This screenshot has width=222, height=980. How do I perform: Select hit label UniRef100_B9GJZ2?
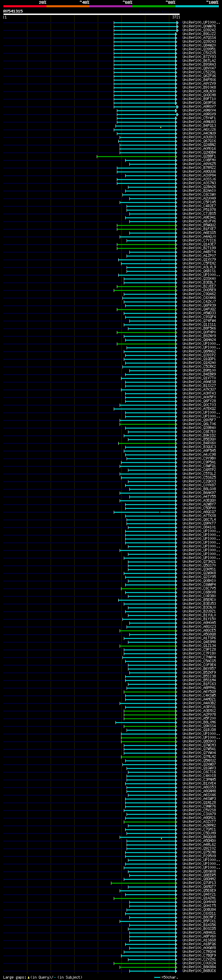pyautogui.click(x=199, y=34)
